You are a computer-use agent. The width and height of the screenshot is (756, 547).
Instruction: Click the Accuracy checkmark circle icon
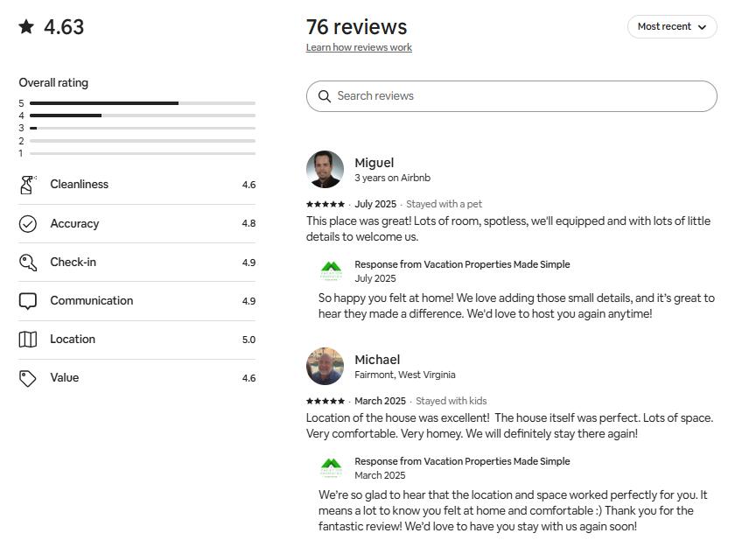tap(27, 224)
